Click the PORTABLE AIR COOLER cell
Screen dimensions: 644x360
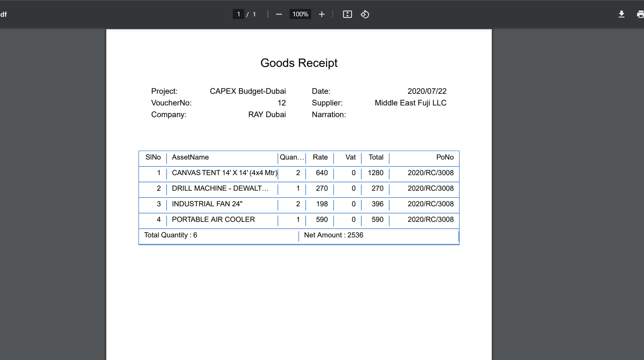click(213, 220)
